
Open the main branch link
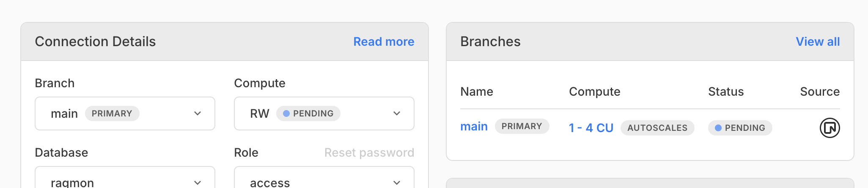coord(474,127)
